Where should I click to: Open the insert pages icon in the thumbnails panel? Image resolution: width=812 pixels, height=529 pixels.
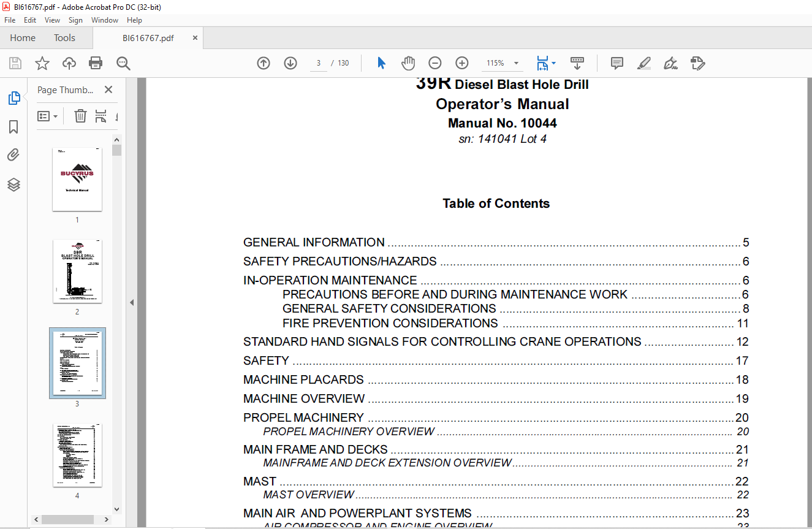[101, 116]
